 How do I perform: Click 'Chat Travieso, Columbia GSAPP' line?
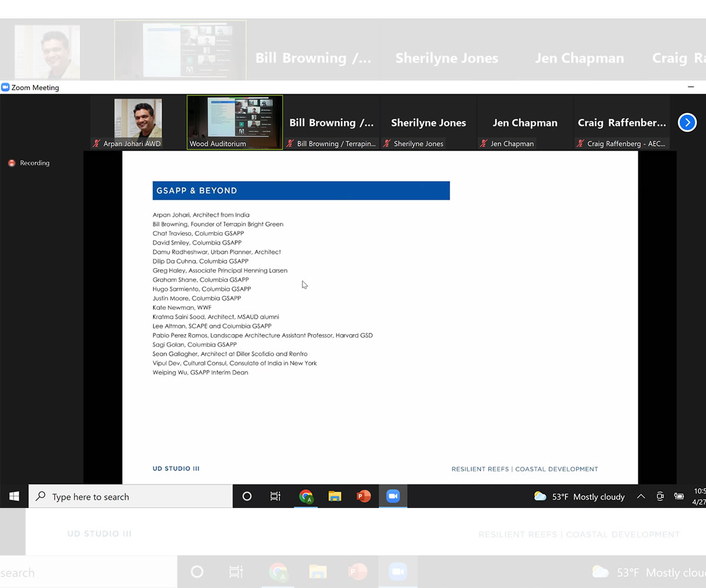198,233
